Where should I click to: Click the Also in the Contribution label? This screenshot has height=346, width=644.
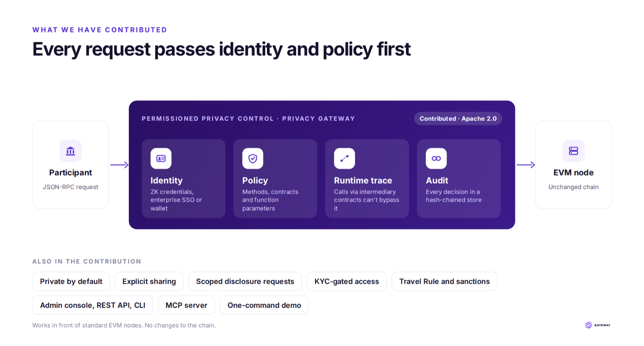pos(87,262)
